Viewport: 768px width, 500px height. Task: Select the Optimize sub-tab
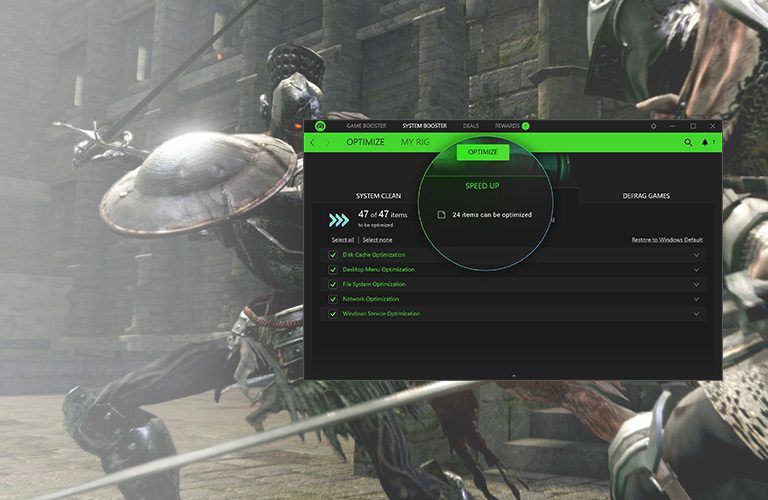[365, 142]
